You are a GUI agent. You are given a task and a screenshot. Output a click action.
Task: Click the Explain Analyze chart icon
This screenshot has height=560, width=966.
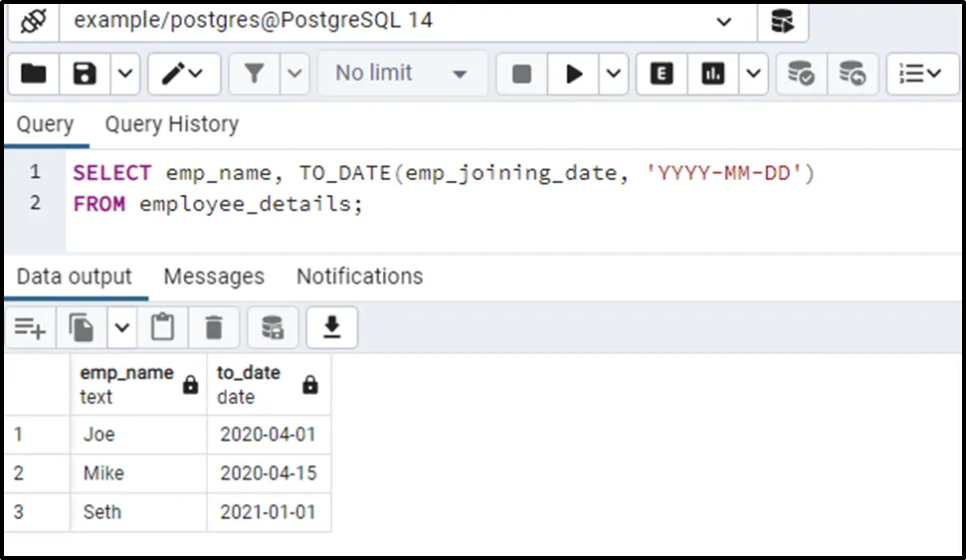click(713, 74)
